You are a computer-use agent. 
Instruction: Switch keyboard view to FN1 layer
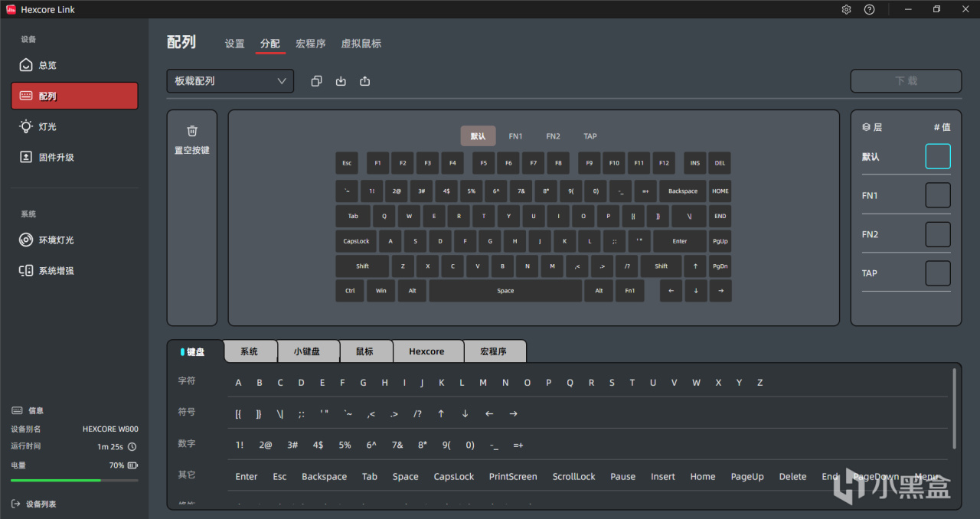point(515,136)
